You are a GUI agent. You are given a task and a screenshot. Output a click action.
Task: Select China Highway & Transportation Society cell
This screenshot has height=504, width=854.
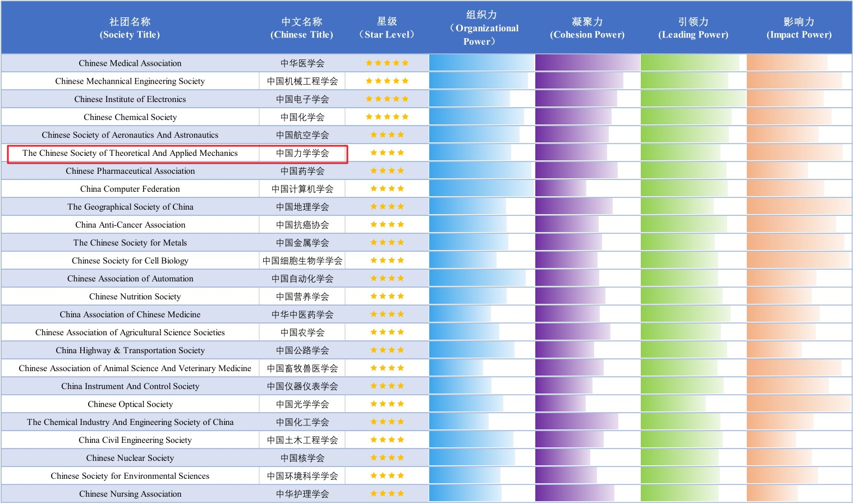pos(130,350)
